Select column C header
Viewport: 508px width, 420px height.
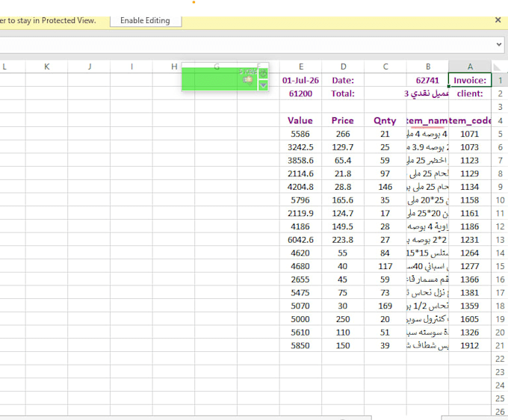pos(385,67)
